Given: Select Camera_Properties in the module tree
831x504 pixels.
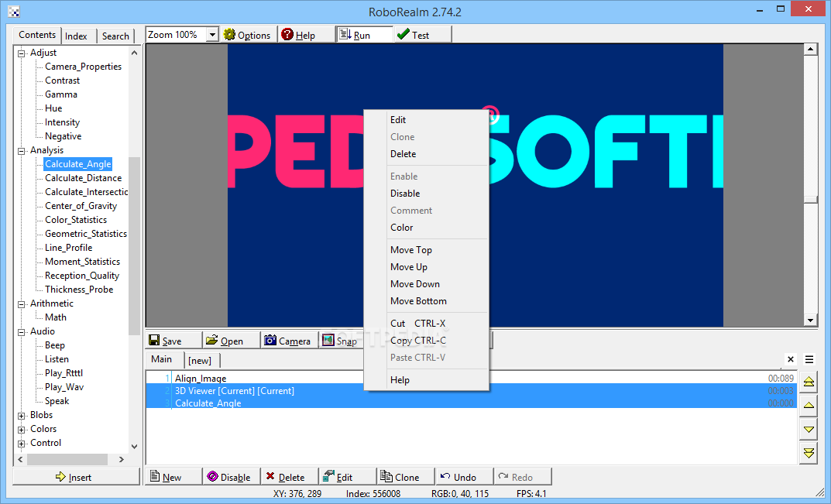Looking at the screenshot, I should [x=83, y=67].
